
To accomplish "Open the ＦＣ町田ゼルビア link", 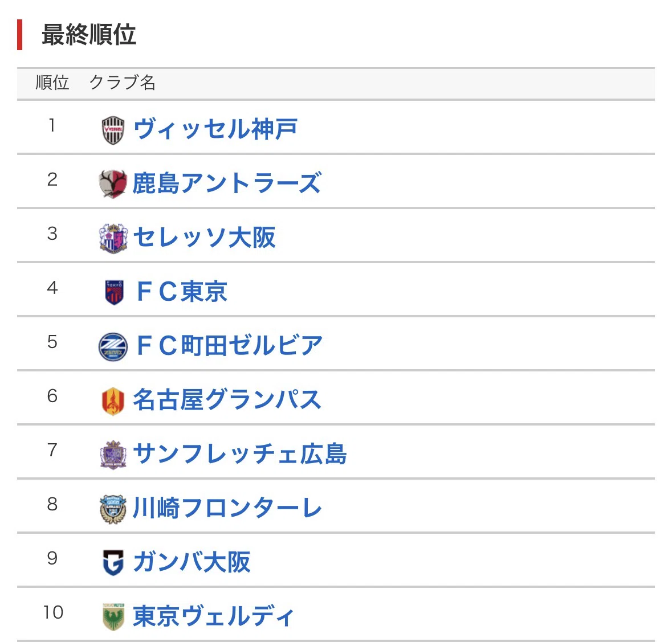I will pyautogui.click(x=229, y=346).
